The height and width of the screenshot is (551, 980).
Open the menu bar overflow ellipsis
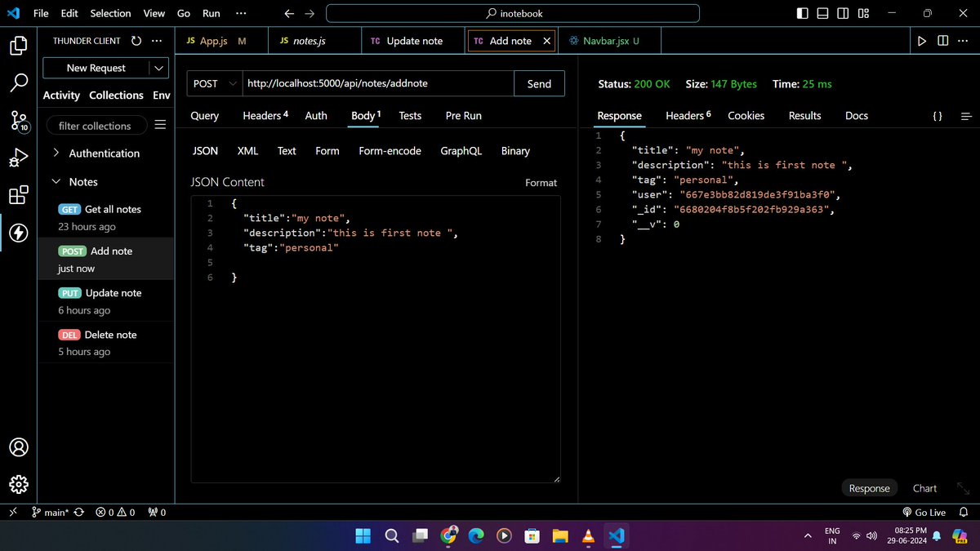[242, 13]
